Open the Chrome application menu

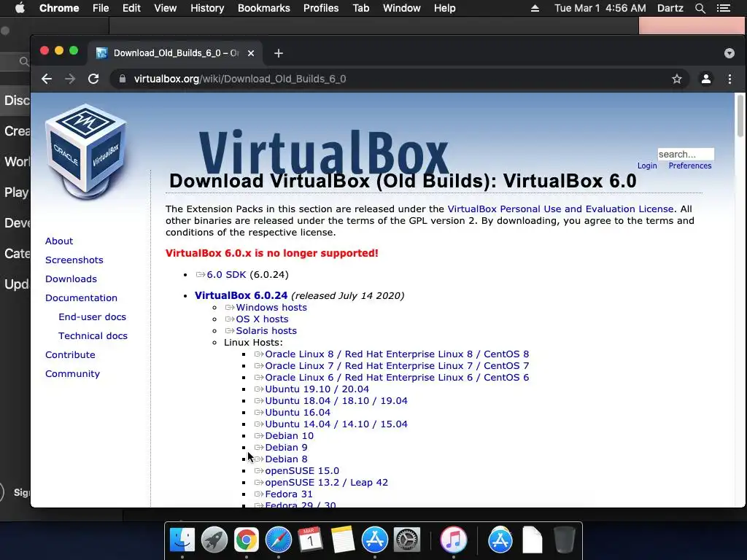pos(59,8)
